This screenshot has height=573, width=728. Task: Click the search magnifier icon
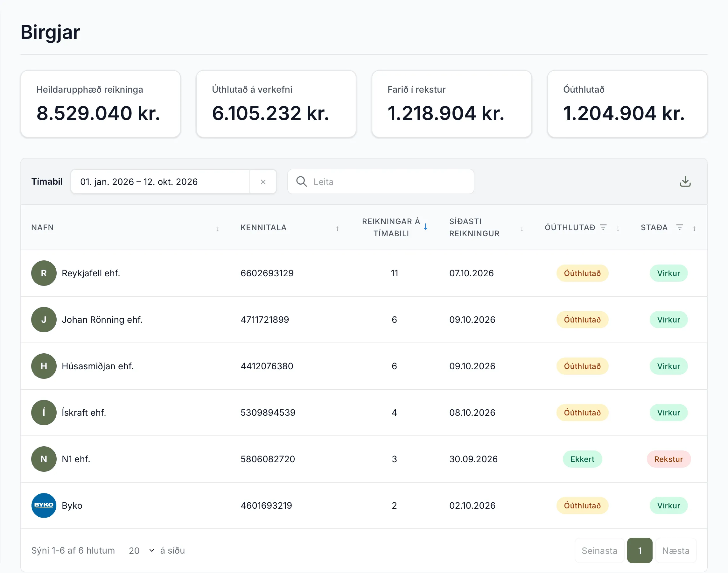[x=301, y=181]
